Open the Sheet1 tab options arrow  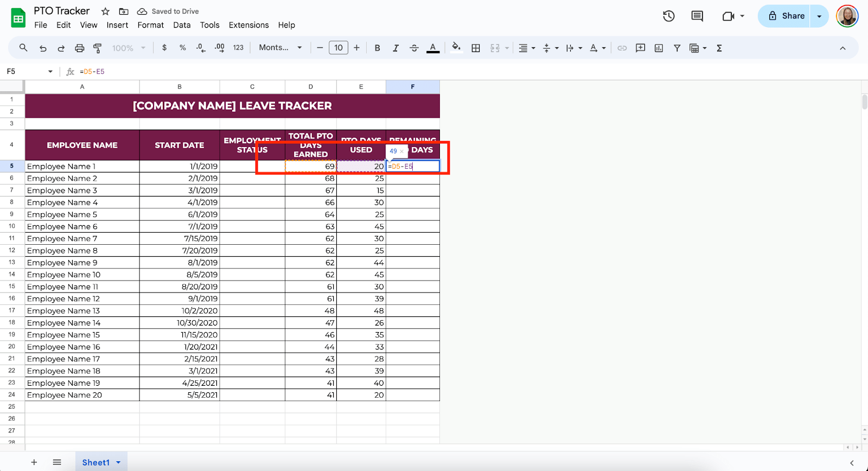[x=118, y=462]
